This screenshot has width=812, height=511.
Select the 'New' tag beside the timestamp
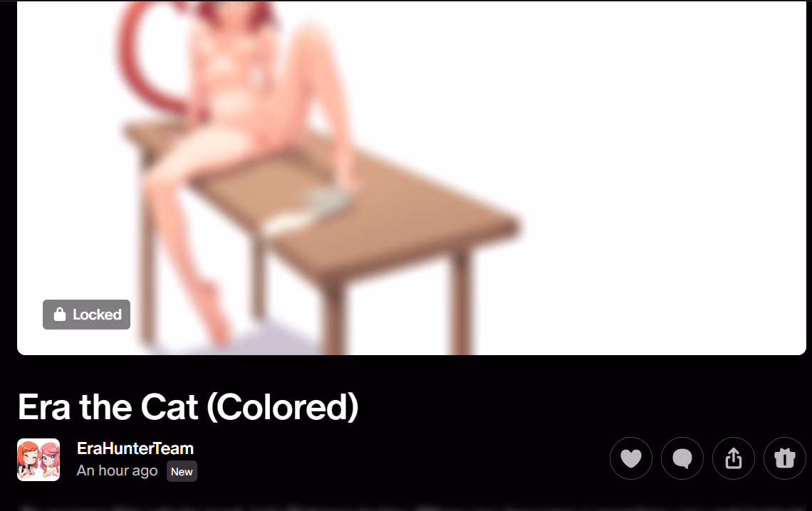coord(182,471)
